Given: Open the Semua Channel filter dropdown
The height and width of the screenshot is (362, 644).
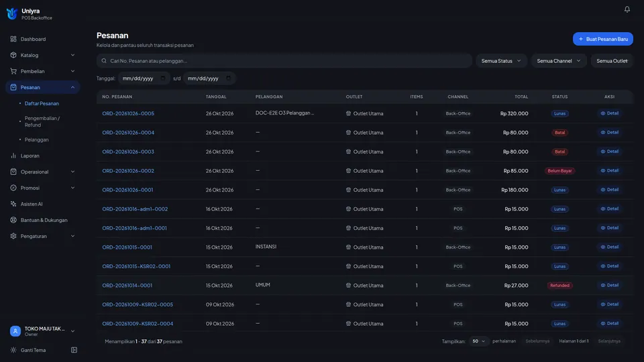Looking at the screenshot, I should click(559, 61).
